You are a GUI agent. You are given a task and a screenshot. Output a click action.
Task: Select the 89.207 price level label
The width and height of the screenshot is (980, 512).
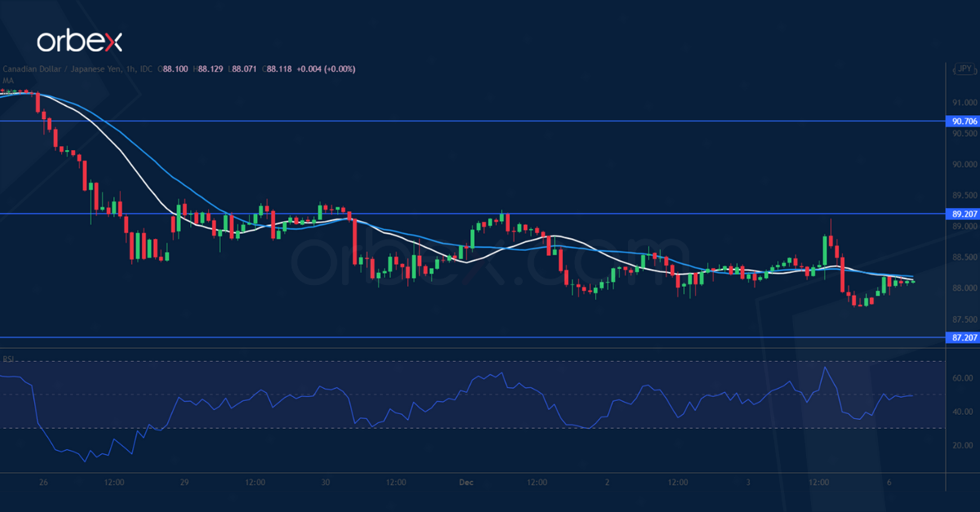pyautogui.click(x=962, y=214)
